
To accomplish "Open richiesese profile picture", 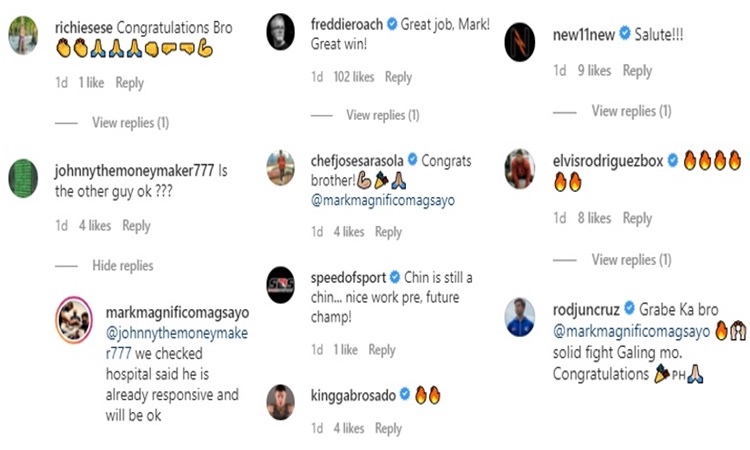I will (x=23, y=36).
